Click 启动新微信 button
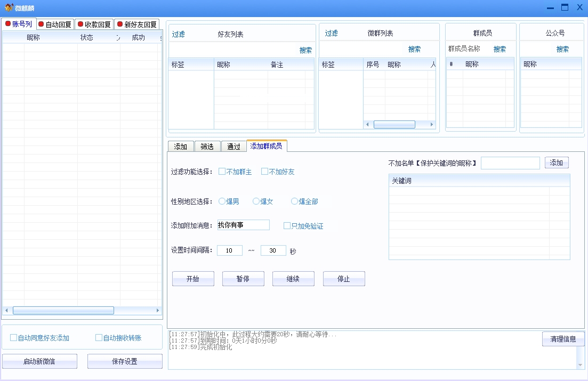 (x=39, y=361)
